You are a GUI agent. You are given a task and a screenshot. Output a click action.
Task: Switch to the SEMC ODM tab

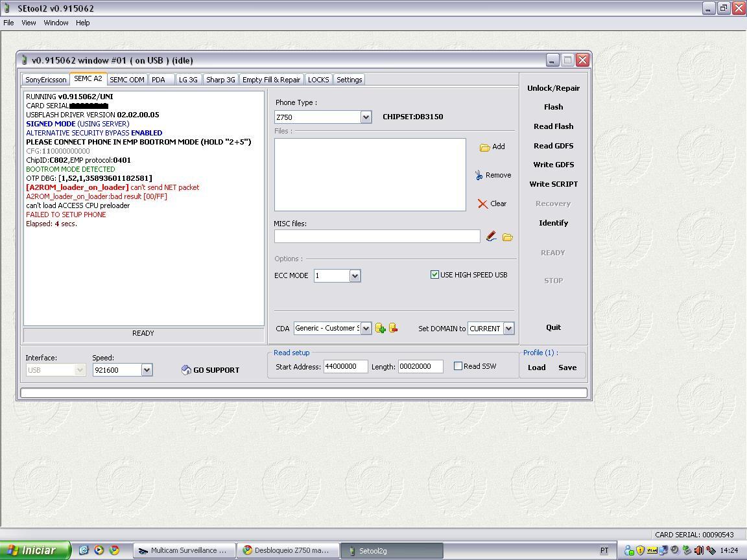(x=127, y=80)
